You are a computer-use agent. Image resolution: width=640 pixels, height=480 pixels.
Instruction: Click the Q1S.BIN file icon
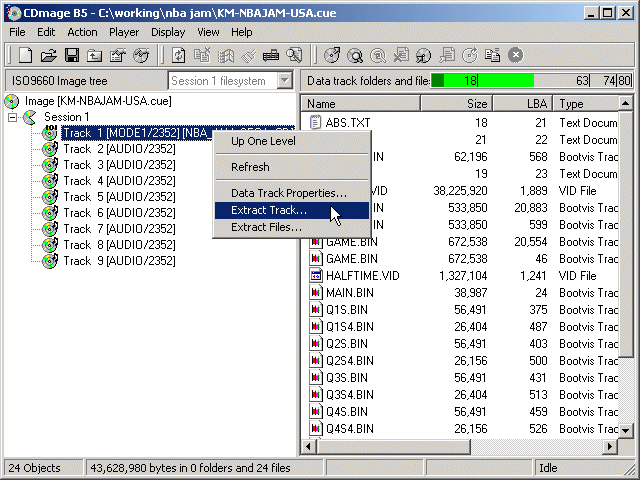[315, 310]
